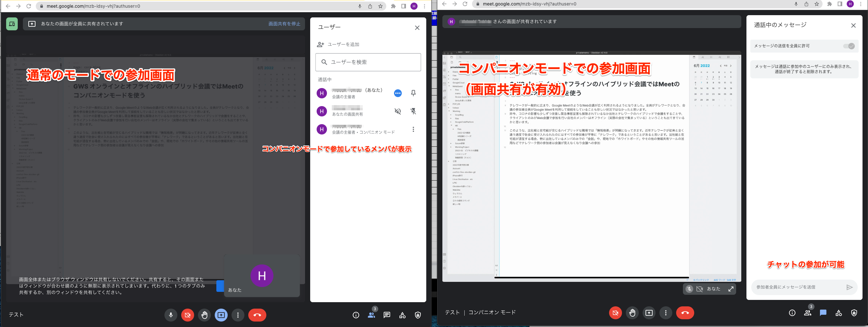This screenshot has height=327, width=868.
Task: Present screen in companion mode window
Action: 649,313
